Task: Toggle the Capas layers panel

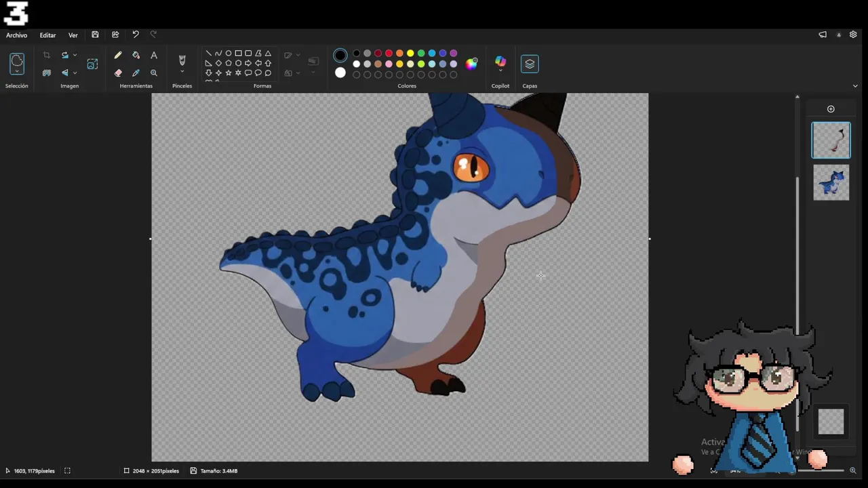Action: 530,64
